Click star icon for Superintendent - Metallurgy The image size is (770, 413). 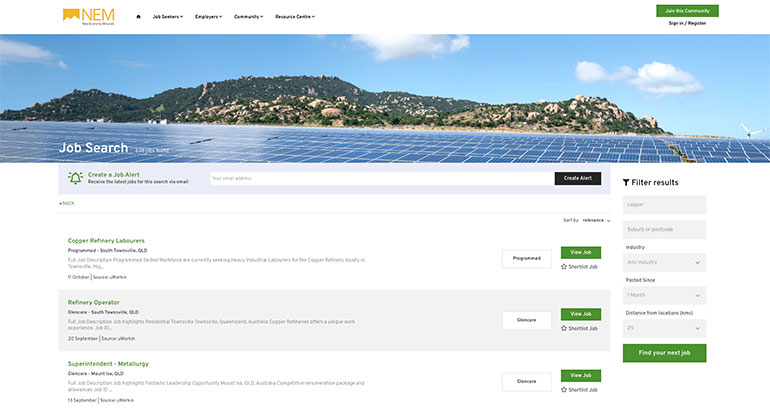point(564,389)
